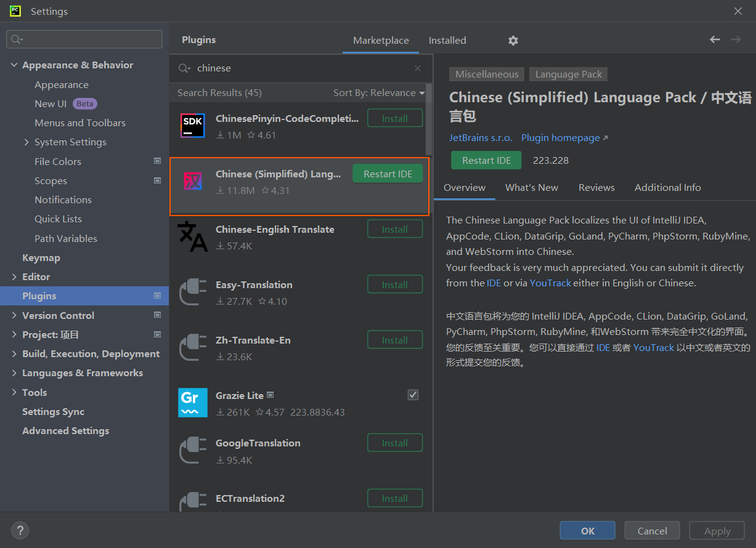Install the Easy-Translation plugin
Viewport: 756px width, 548px height.
pyautogui.click(x=395, y=284)
